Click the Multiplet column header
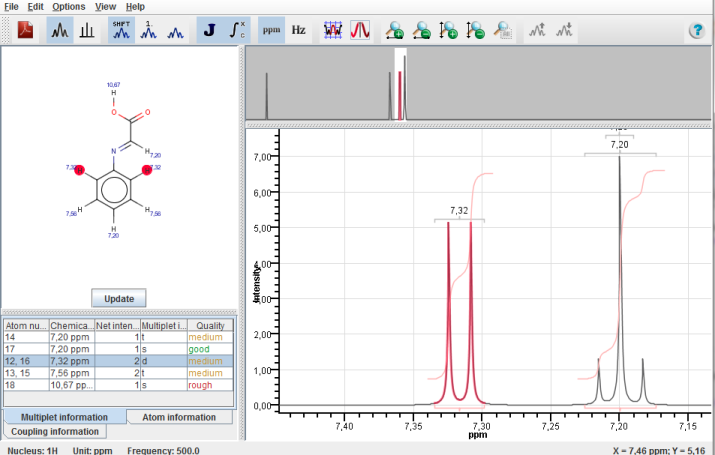The height and width of the screenshot is (455, 715). point(164,326)
